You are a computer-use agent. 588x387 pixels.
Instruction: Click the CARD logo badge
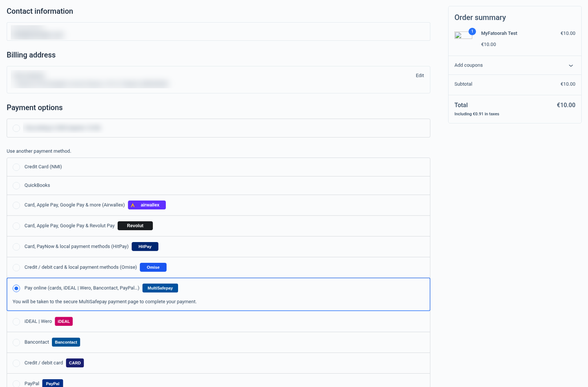[x=75, y=363]
